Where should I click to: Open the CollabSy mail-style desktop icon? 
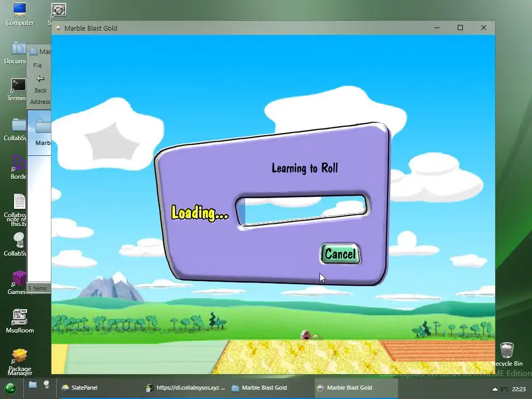tap(16, 244)
